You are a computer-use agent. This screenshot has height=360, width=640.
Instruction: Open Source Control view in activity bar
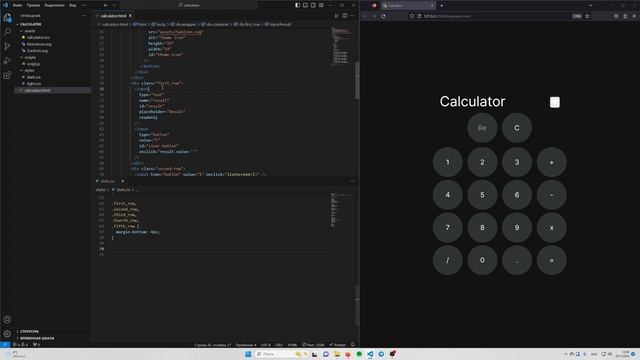[x=7, y=46]
